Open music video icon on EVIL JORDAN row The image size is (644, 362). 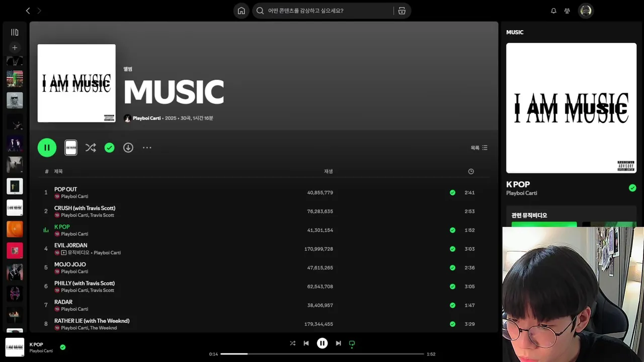[63, 252]
